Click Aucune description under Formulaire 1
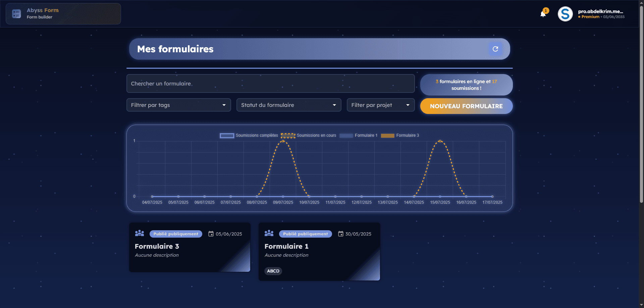Viewport: 644px width, 308px height. pyautogui.click(x=286, y=255)
